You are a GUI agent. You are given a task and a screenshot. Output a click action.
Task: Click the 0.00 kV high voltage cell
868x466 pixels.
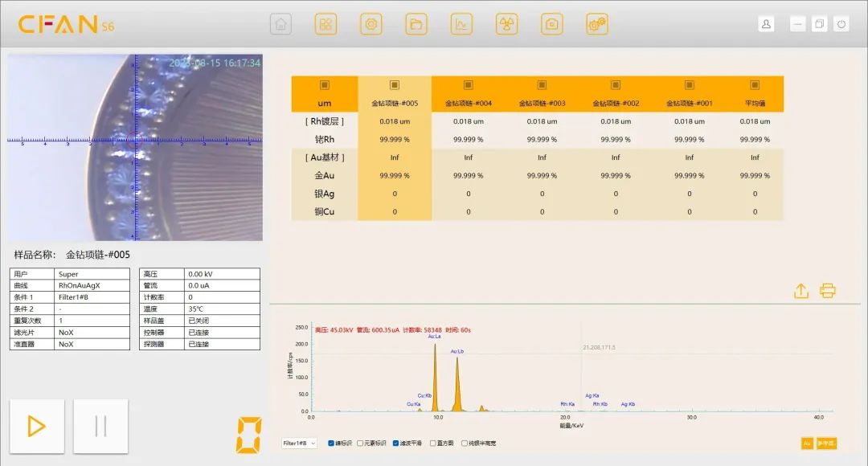222,274
